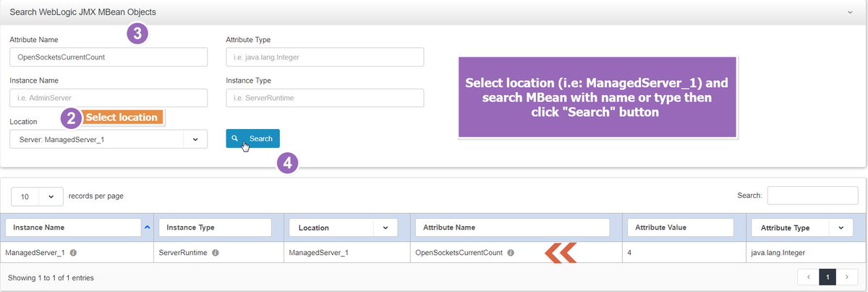
Task: Open the Location server dropdown
Action: (x=109, y=139)
